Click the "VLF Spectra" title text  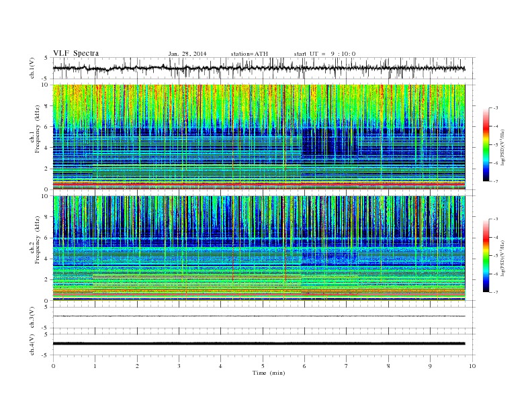[x=76, y=53]
